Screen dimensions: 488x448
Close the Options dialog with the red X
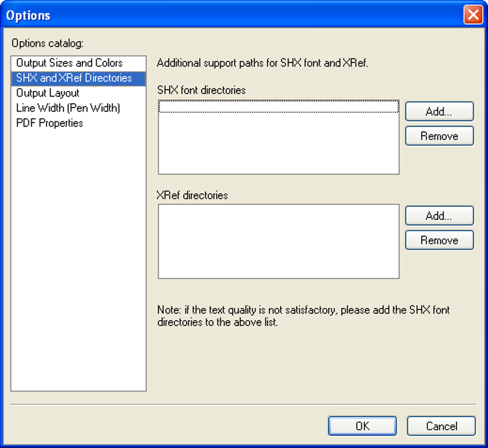pos(473,15)
